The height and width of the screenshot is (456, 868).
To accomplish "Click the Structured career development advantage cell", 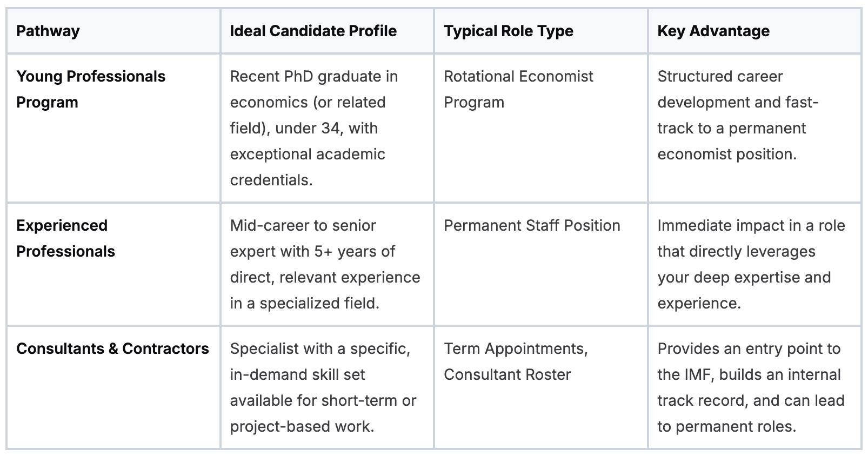I will [x=737, y=115].
